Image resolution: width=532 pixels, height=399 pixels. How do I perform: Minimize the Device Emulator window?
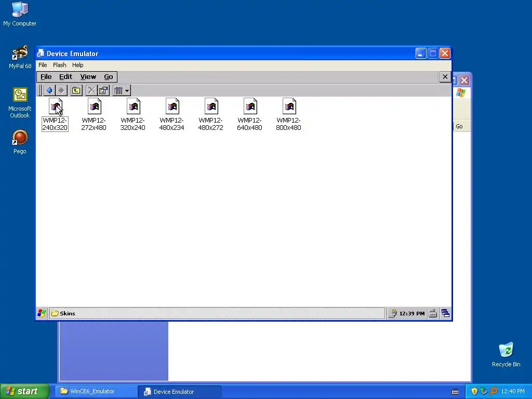pos(421,54)
